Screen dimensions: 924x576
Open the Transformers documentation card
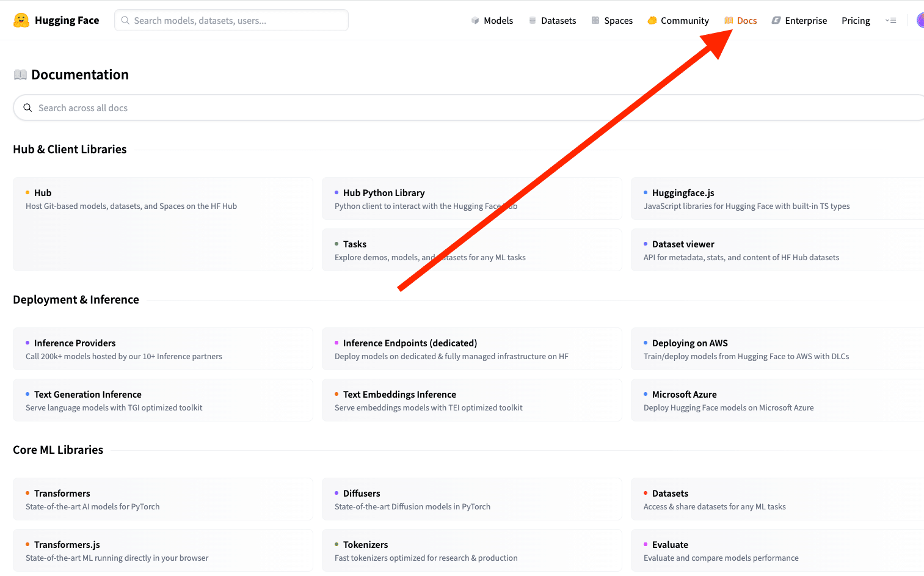click(162, 499)
